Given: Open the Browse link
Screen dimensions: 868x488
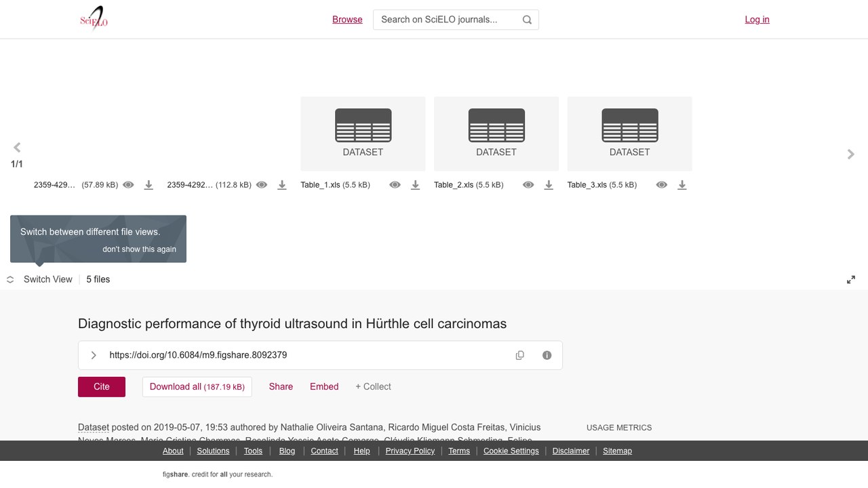Looking at the screenshot, I should [x=347, y=20].
